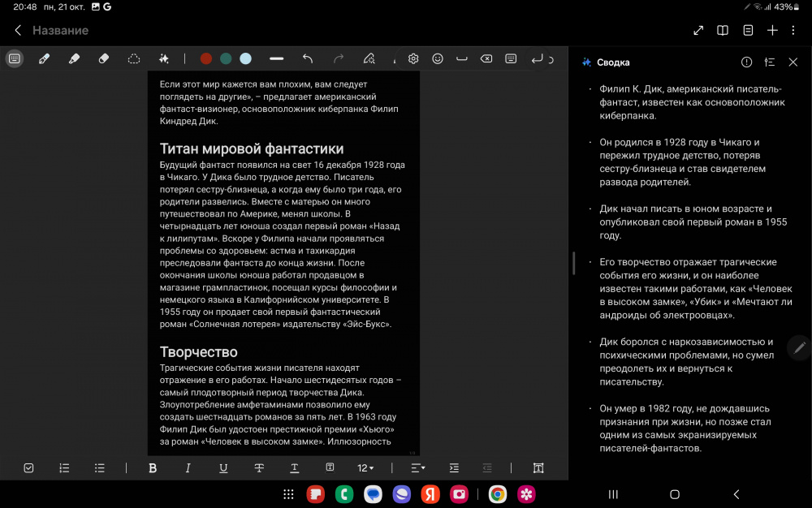Tap the space key icon

pos(461,59)
